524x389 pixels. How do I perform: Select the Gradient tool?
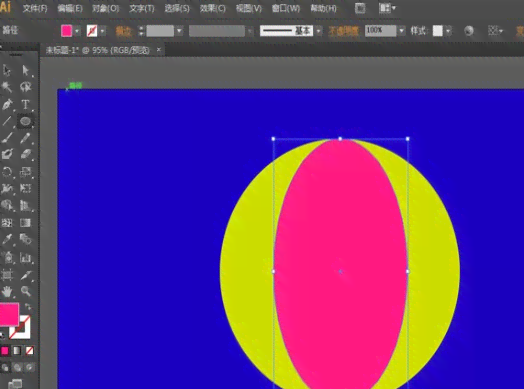(25, 223)
